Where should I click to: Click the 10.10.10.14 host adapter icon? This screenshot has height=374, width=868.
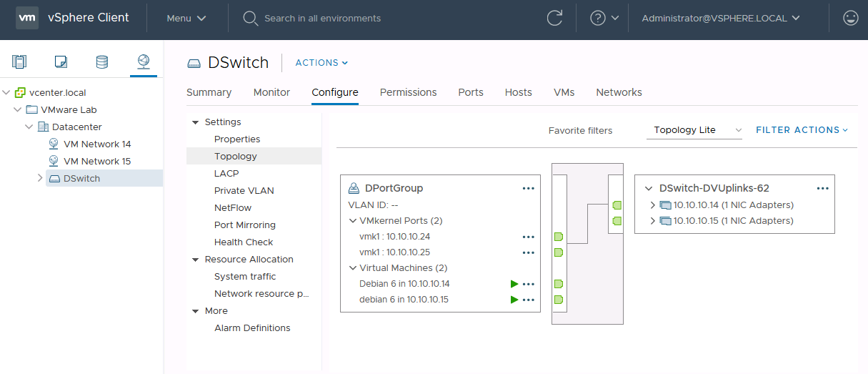click(666, 205)
